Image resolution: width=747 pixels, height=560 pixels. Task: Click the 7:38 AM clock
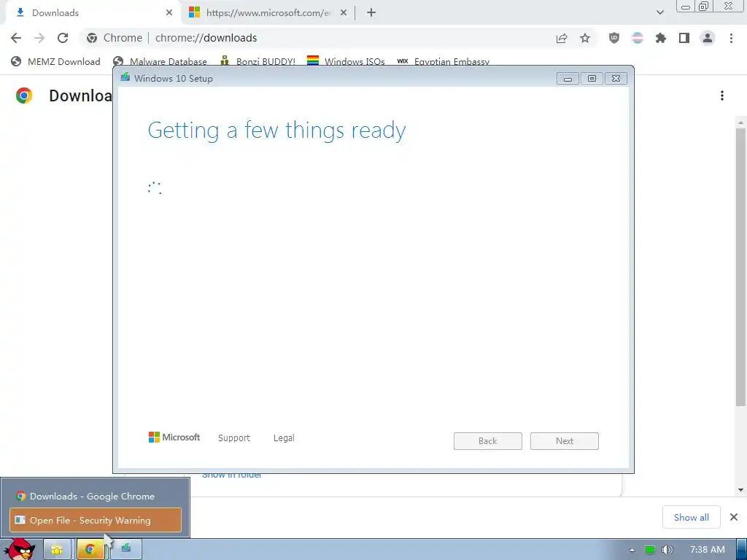(x=708, y=550)
